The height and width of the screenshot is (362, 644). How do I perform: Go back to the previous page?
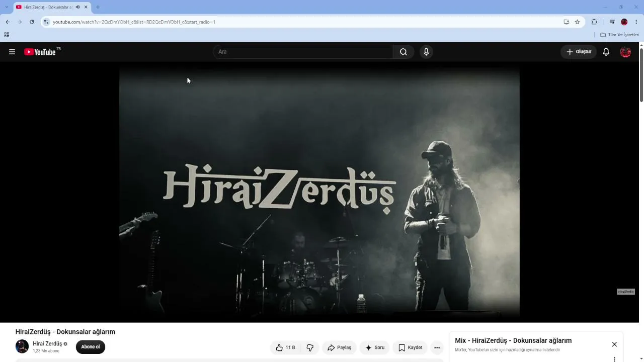[x=8, y=22]
